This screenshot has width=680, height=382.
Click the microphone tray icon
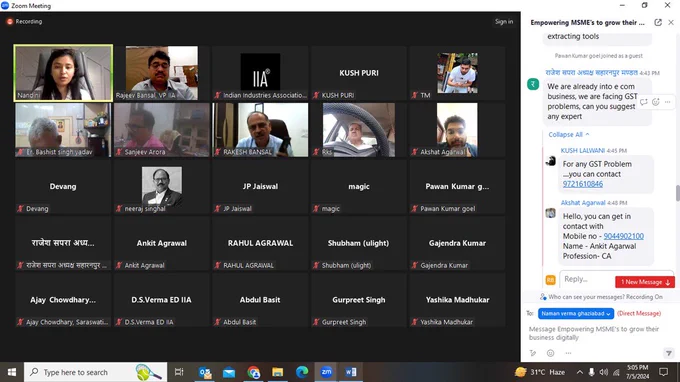pyautogui.click(x=592, y=372)
